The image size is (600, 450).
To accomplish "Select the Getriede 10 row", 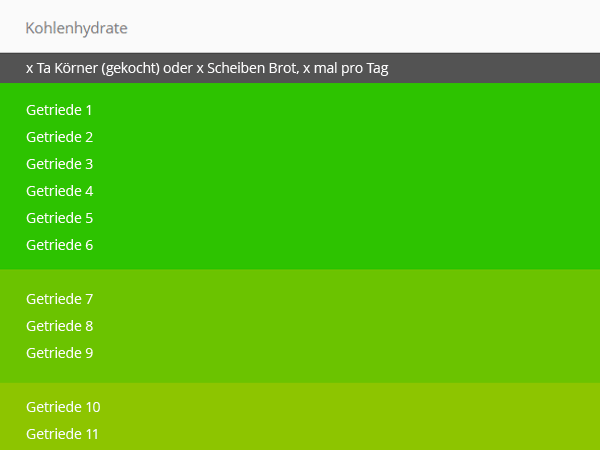I will pyautogui.click(x=63, y=407).
